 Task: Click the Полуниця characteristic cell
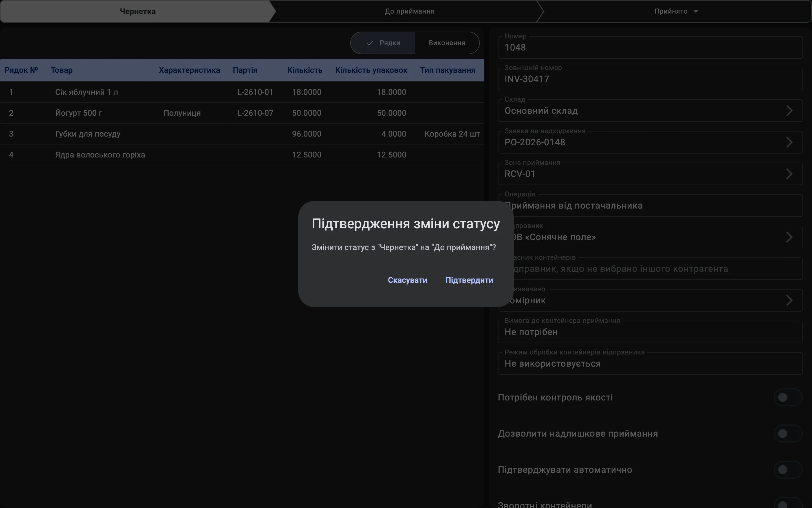tap(182, 113)
